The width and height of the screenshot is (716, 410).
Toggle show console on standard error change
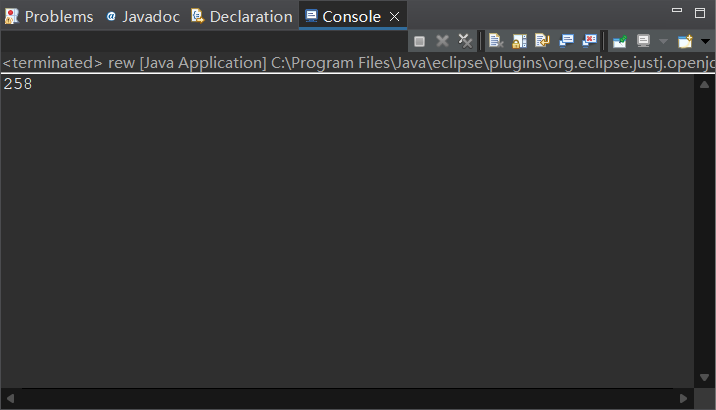[x=590, y=41]
